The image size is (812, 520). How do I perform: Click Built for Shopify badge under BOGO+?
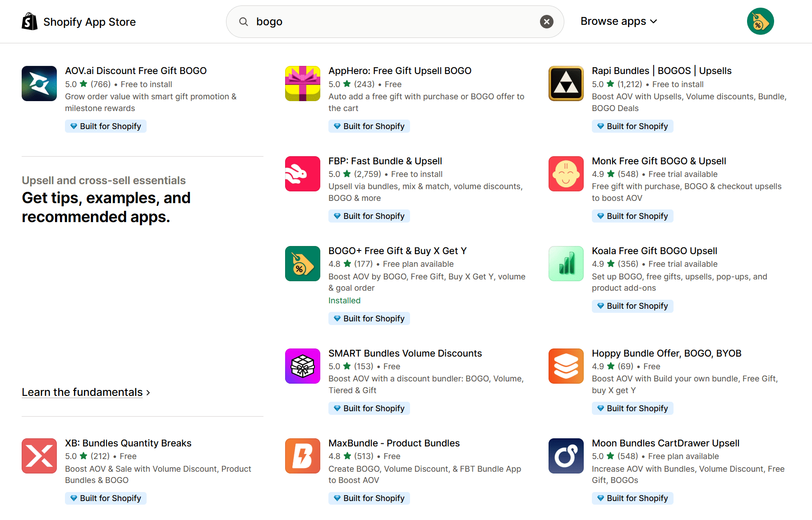coord(369,319)
